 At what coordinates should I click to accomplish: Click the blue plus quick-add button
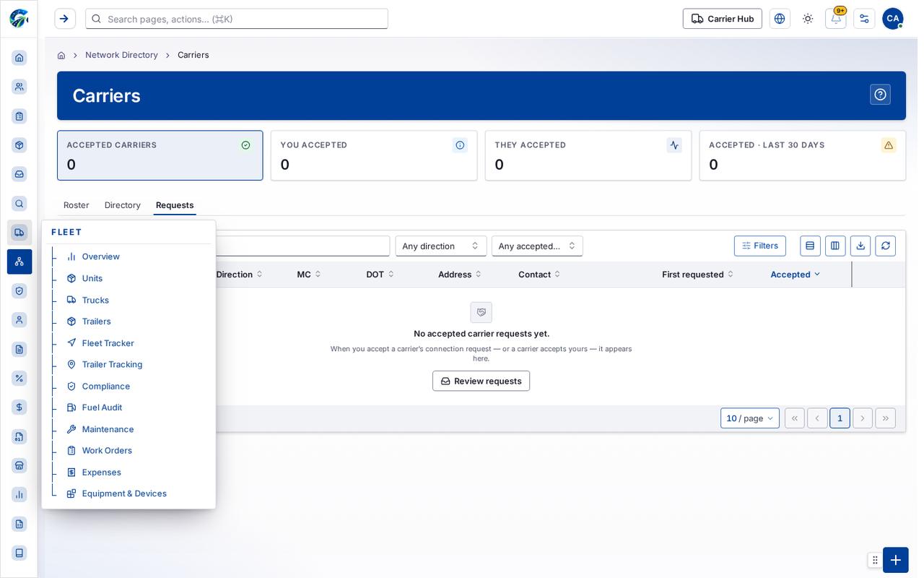[x=896, y=560]
